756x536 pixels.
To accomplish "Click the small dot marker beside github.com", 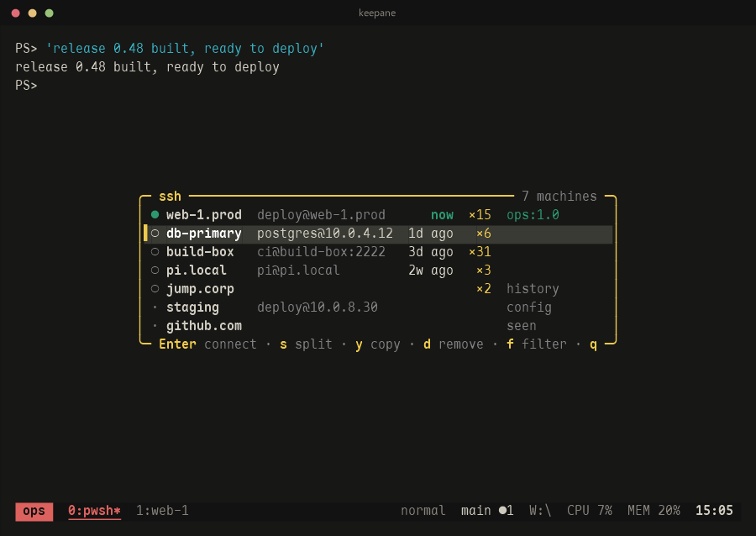I will point(155,326).
